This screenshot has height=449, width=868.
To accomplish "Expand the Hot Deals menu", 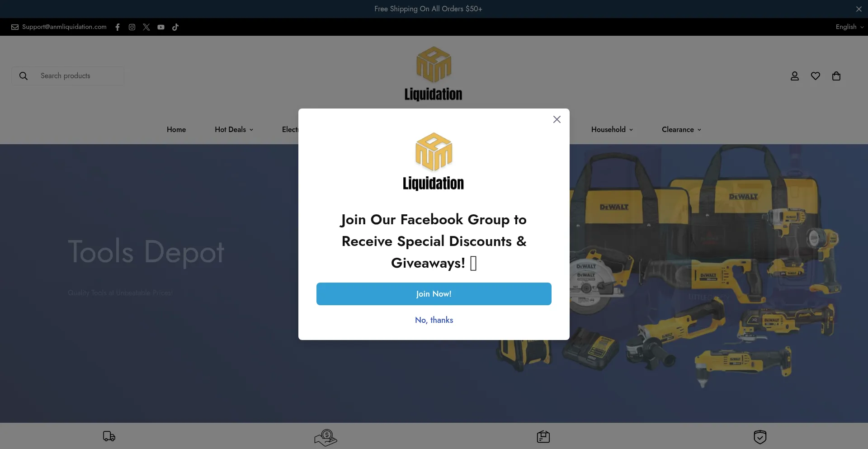I will 234,129.
